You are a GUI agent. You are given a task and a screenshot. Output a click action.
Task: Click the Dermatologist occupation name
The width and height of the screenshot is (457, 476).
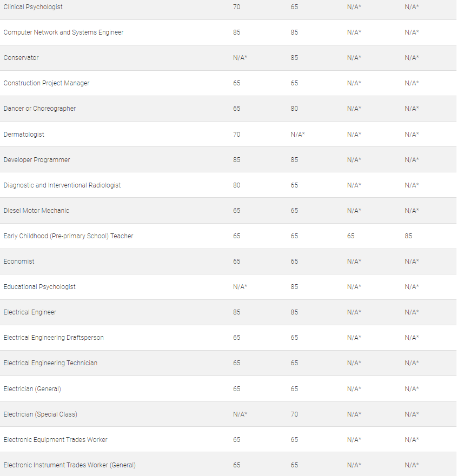point(24,135)
